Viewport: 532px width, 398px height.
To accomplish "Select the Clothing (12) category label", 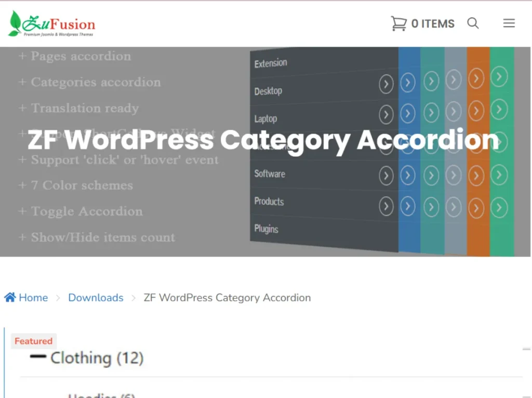I will (97, 358).
